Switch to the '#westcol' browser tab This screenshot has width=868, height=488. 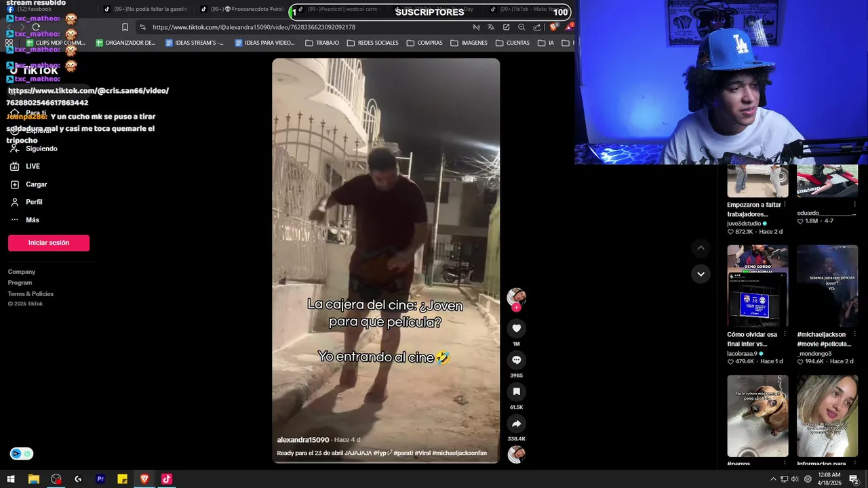[339, 9]
